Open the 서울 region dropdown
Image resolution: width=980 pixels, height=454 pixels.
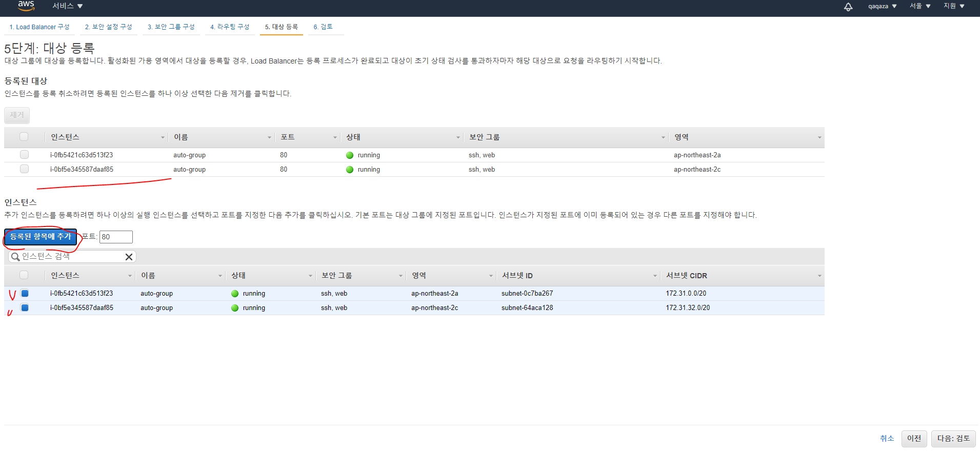pos(920,6)
